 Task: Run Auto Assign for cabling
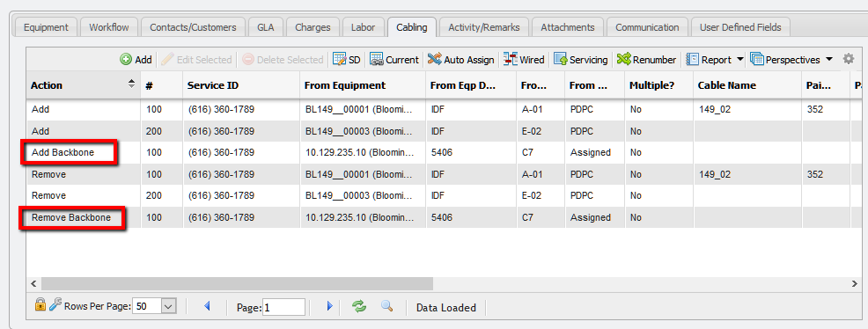tap(460, 59)
